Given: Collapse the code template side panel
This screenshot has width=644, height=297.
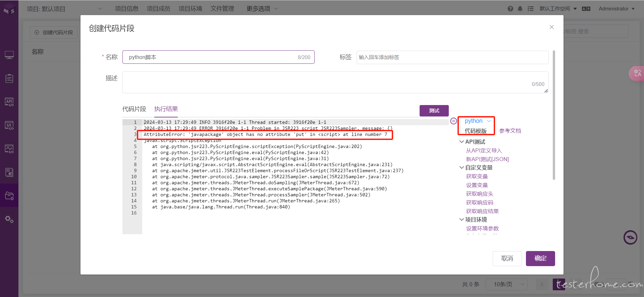Looking at the screenshot, I should click(x=453, y=121).
